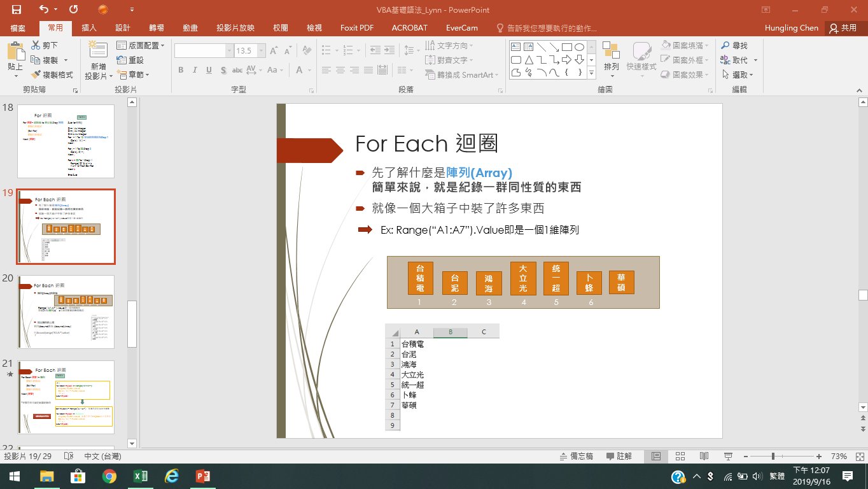Expand the 章節 section menu
The height and width of the screenshot is (489, 868).
pos(134,74)
